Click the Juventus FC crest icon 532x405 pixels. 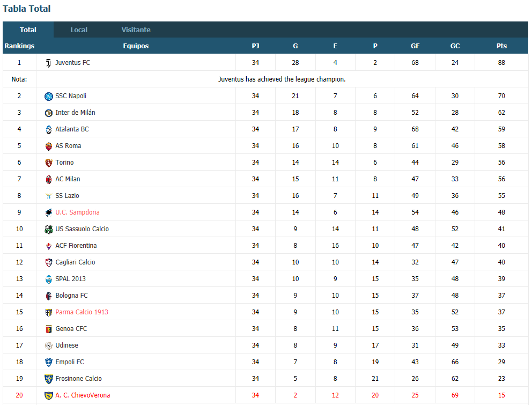[48, 63]
